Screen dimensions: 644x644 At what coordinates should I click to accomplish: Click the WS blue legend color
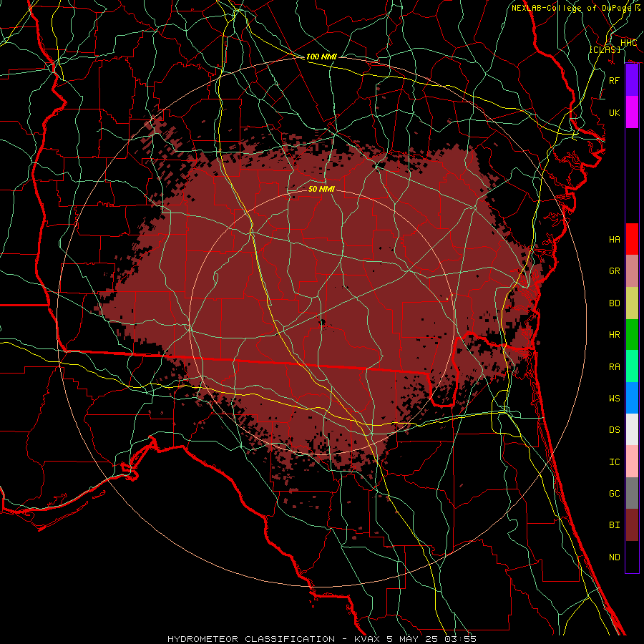point(632,398)
